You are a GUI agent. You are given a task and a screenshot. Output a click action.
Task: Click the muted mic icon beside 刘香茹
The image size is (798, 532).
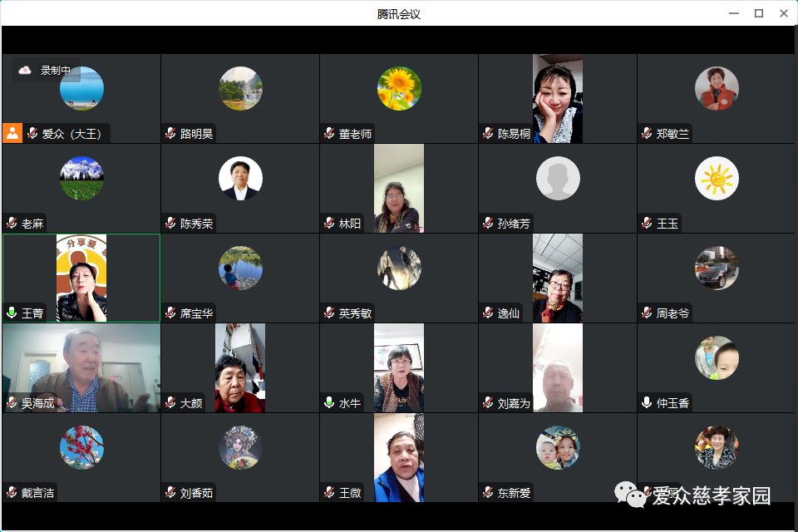tap(170, 493)
